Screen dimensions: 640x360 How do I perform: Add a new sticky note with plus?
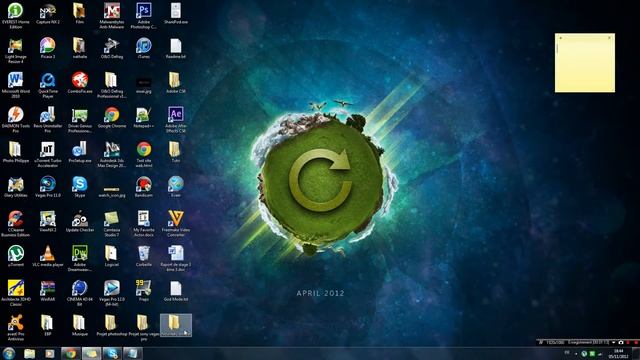[x=560, y=38]
